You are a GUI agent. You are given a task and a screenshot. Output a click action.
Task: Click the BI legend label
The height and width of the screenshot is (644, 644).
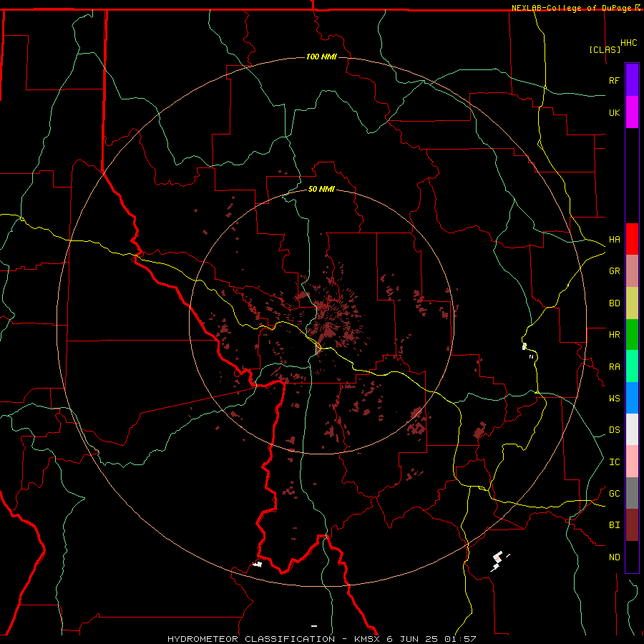(614, 525)
